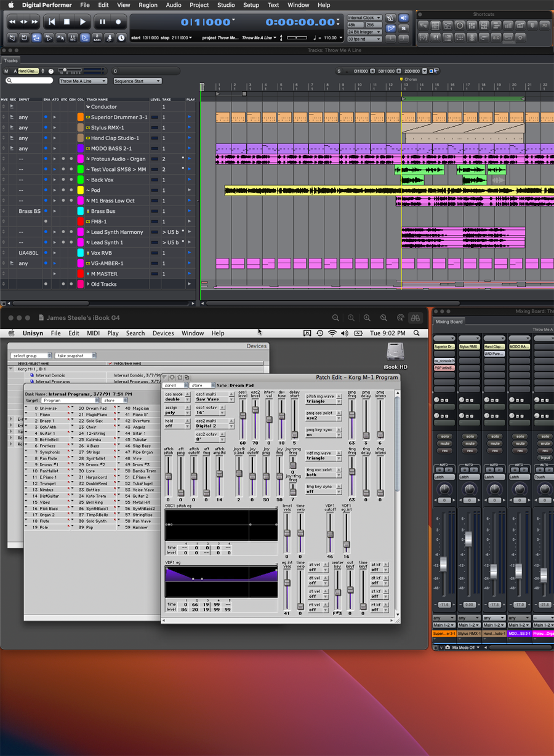Viewport: 554px width, 756px height.
Task: Open Spotlight search in the remote menu bar
Action: click(x=417, y=333)
